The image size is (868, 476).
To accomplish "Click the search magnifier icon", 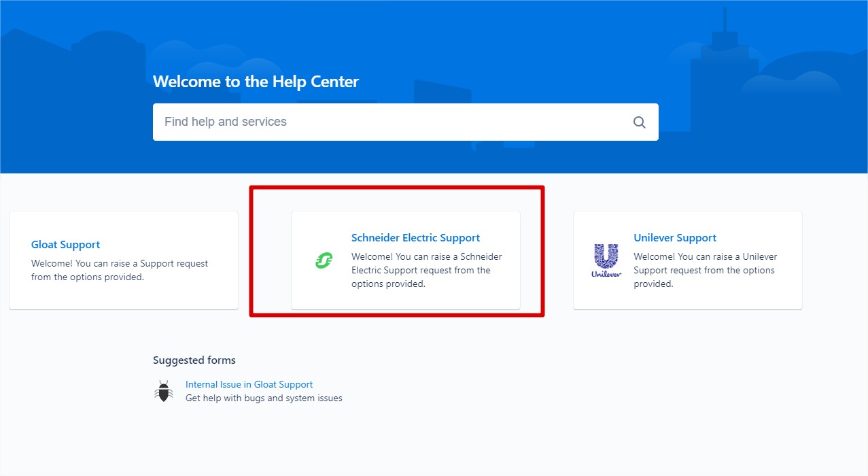I will [639, 122].
